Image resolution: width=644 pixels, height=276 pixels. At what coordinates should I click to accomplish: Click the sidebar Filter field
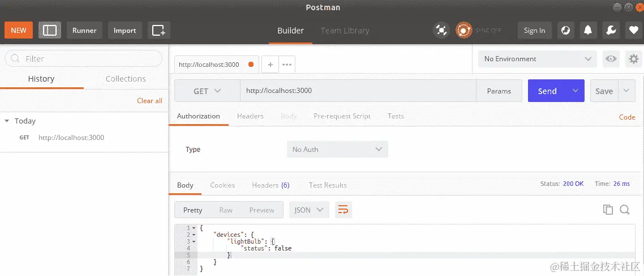pyautogui.click(x=83, y=59)
